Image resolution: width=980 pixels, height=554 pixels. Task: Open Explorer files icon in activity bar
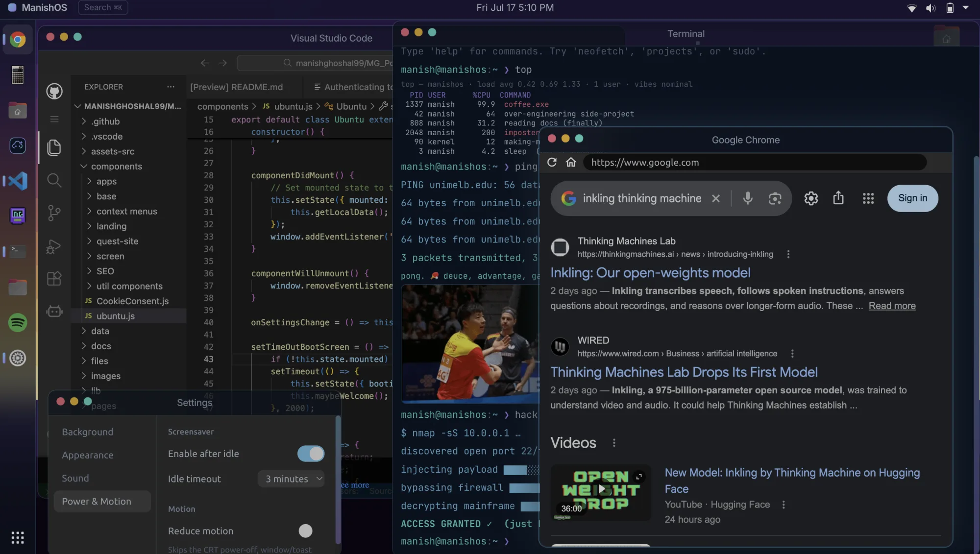[54, 147]
